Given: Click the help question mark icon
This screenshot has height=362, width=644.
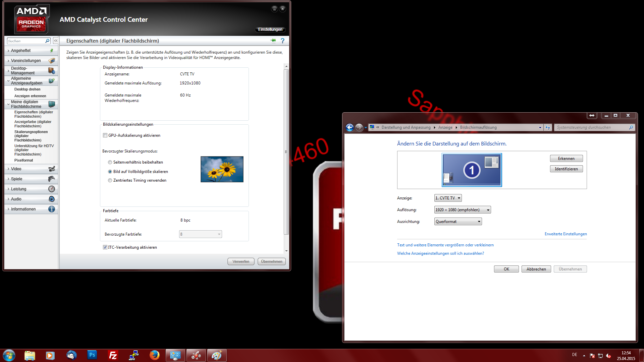Looking at the screenshot, I should 282,41.
